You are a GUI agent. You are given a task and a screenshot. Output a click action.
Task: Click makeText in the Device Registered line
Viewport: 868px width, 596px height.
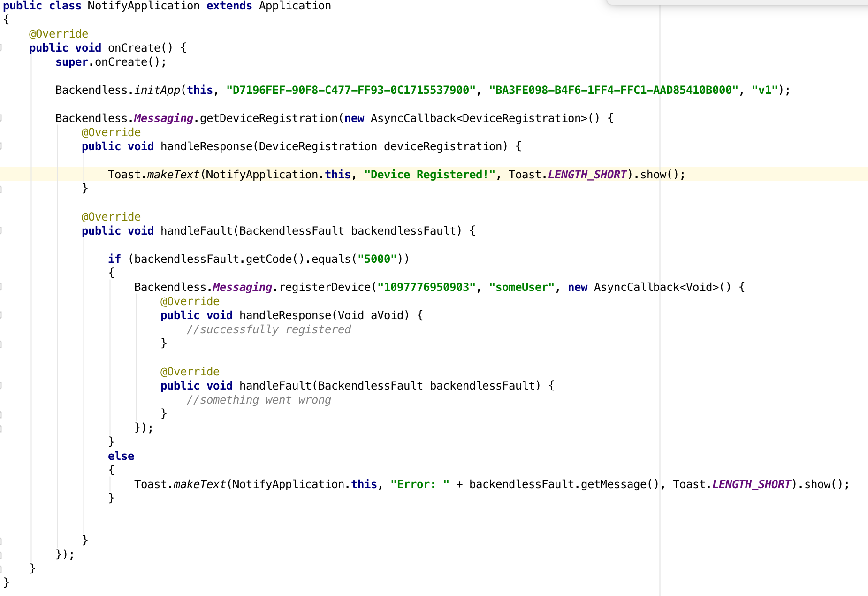(x=174, y=175)
